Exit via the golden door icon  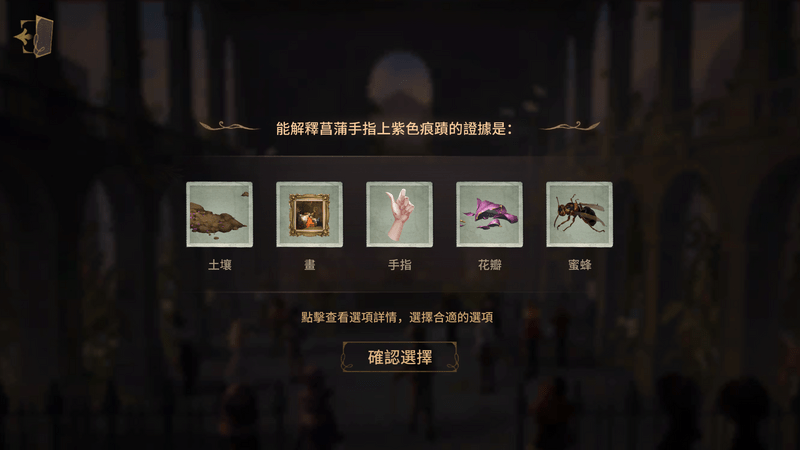(34, 37)
